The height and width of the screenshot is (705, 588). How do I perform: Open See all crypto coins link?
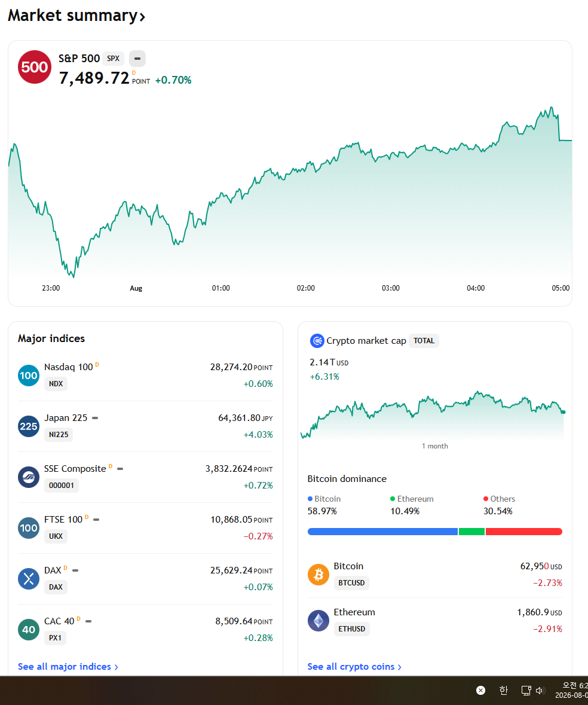coord(354,666)
